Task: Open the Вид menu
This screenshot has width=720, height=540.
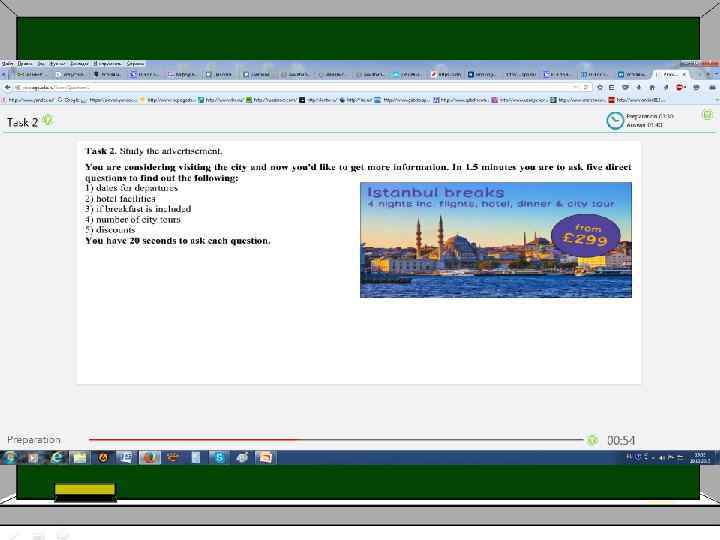Action: [41, 64]
